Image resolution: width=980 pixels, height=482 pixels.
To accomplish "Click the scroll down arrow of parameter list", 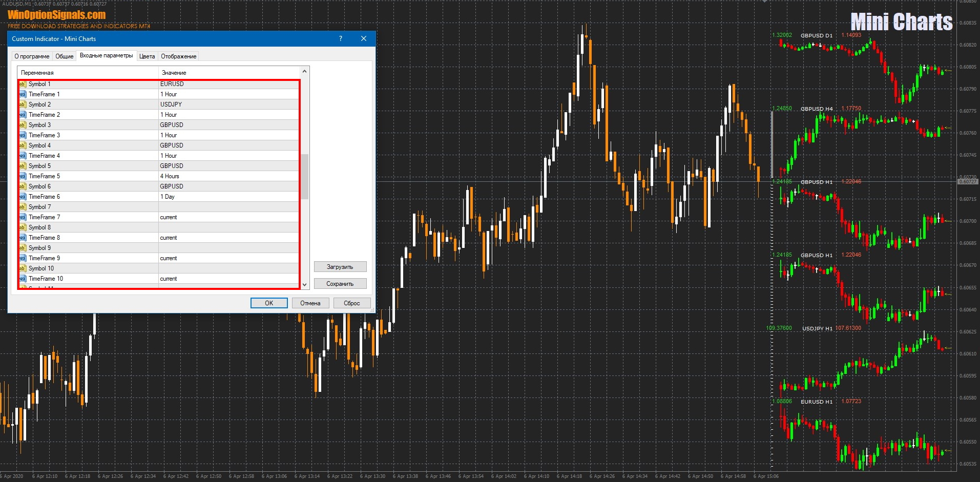I will click(x=305, y=285).
